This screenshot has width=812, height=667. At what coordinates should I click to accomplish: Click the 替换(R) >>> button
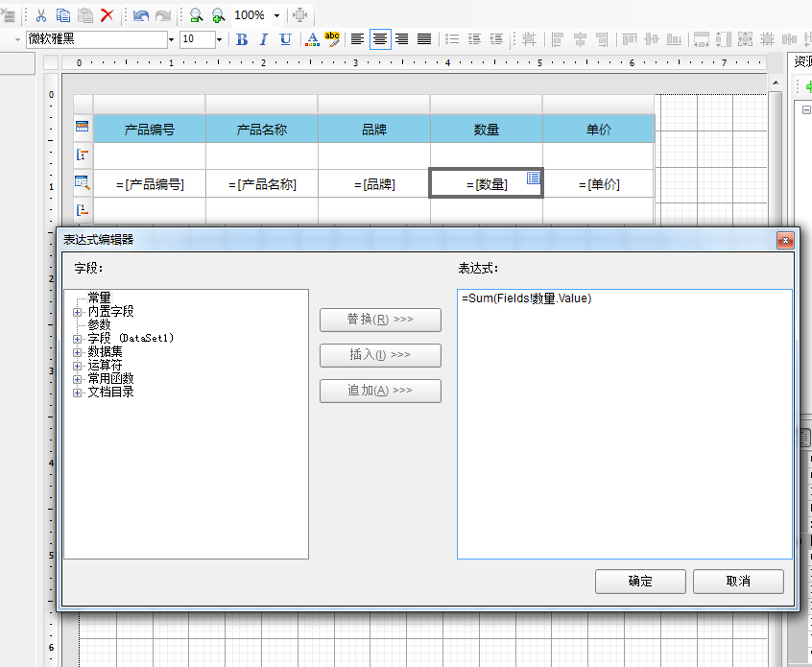381,320
